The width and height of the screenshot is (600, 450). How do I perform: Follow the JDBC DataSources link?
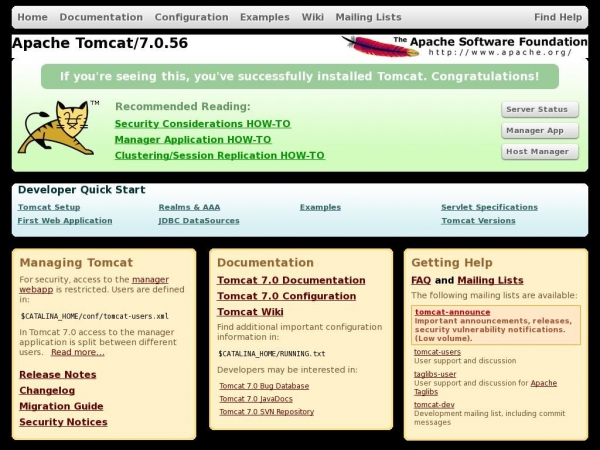click(199, 221)
